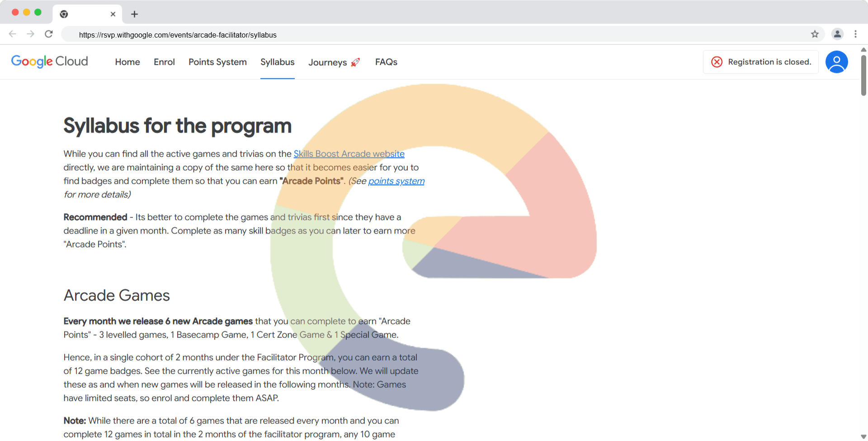Viewport: 868px width, 441px height.
Task: Open the Enrol page
Action: (164, 62)
